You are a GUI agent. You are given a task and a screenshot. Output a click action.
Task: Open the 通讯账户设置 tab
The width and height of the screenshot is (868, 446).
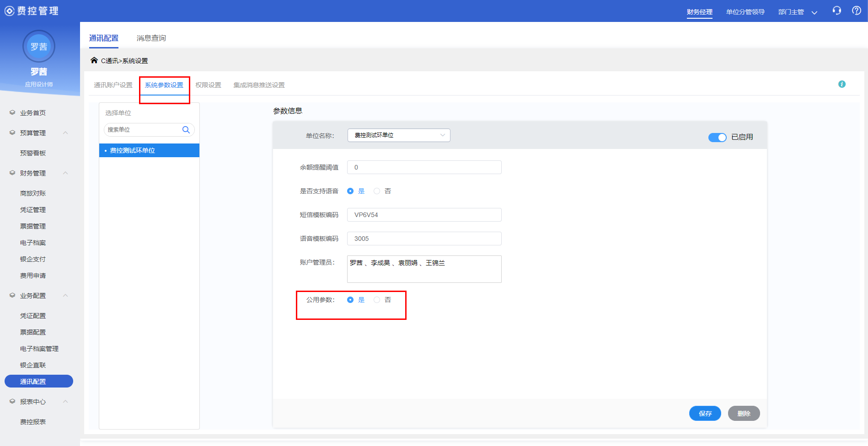pyautogui.click(x=113, y=85)
